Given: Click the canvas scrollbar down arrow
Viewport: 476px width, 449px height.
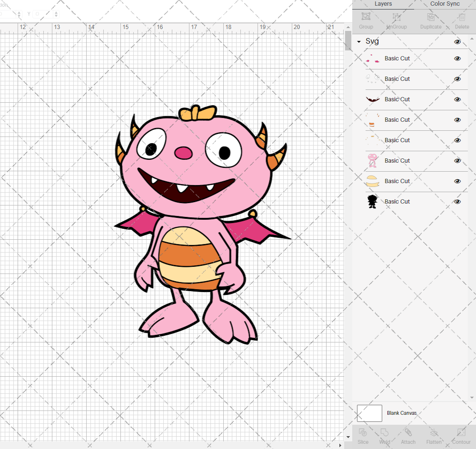Looking at the screenshot, I should click(348, 437).
